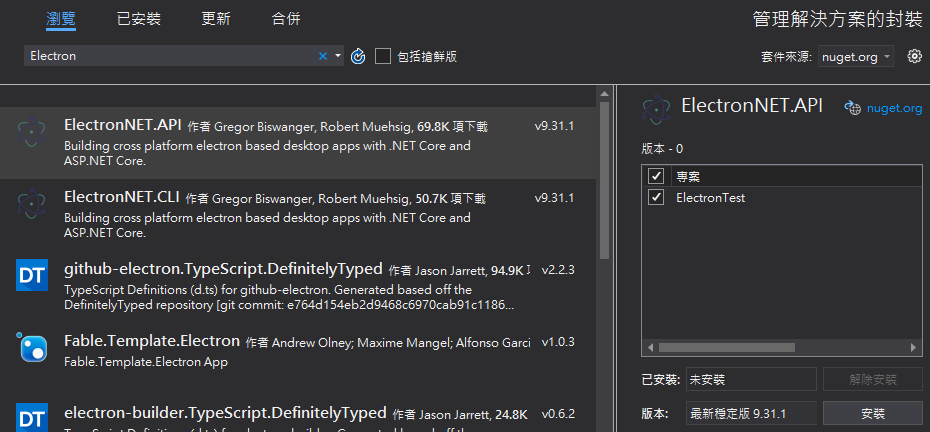Open the 版本 latest stable 9.31.1 dropdown
Image resolution: width=930 pixels, height=432 pixels.
click(751, 414)
